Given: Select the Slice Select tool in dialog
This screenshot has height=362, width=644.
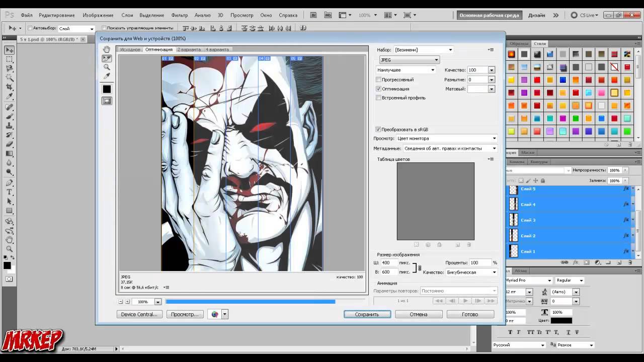Looking at the screenshot, I should [x=107, y=58].
